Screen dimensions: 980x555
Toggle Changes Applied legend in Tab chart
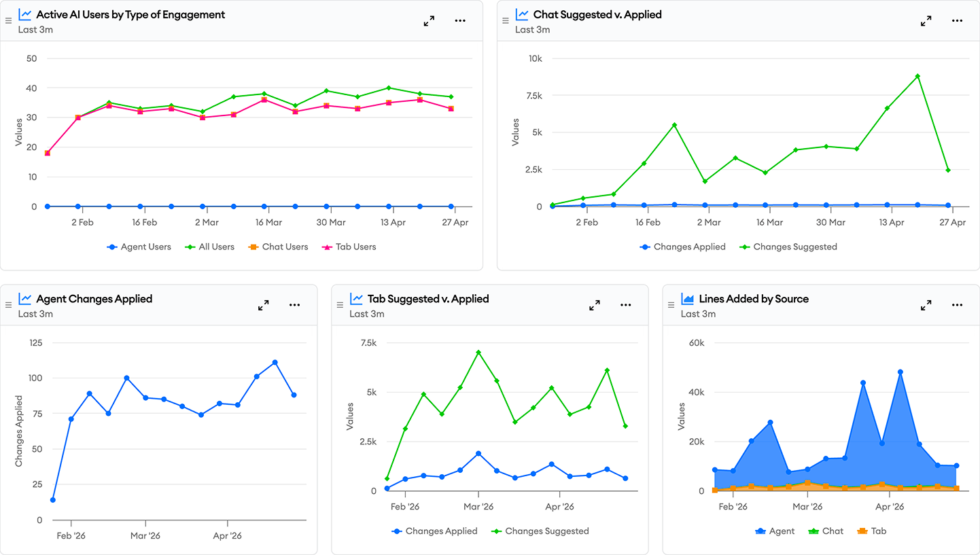coord(435,531)
